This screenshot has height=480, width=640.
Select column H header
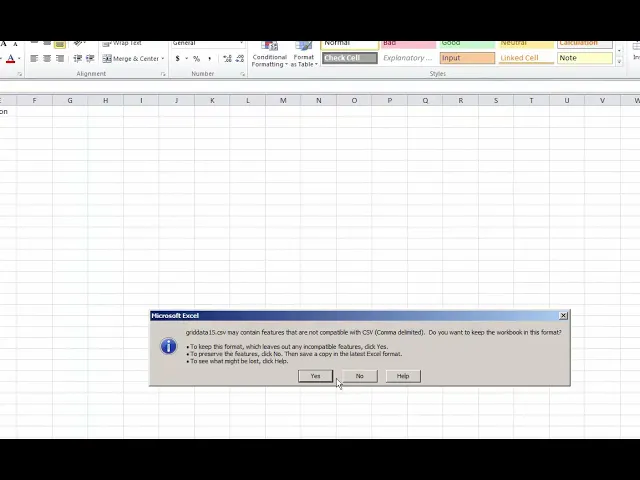click(105, 100)
